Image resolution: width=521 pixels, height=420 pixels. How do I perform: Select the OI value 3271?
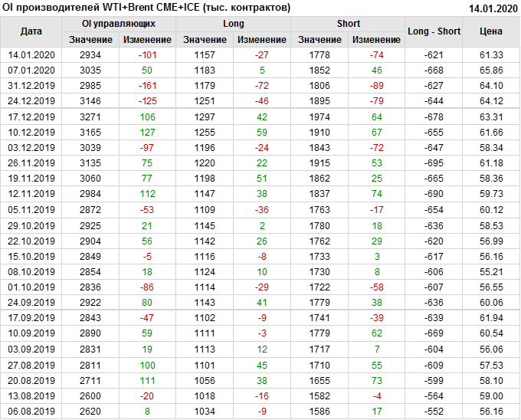click(90, 117)
